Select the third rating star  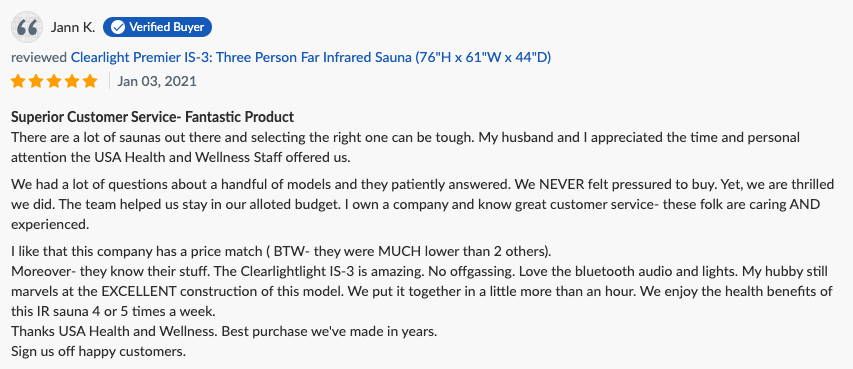(54, 81)
